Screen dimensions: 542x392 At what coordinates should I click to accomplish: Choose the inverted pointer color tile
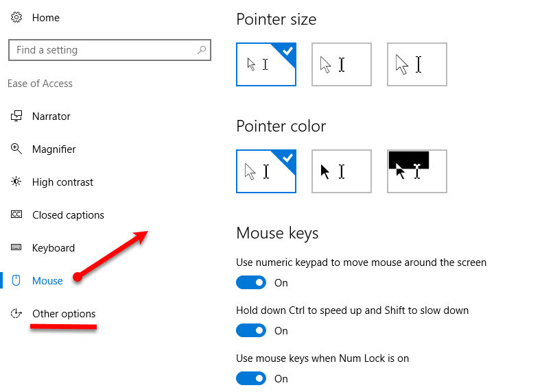(417, 171)
